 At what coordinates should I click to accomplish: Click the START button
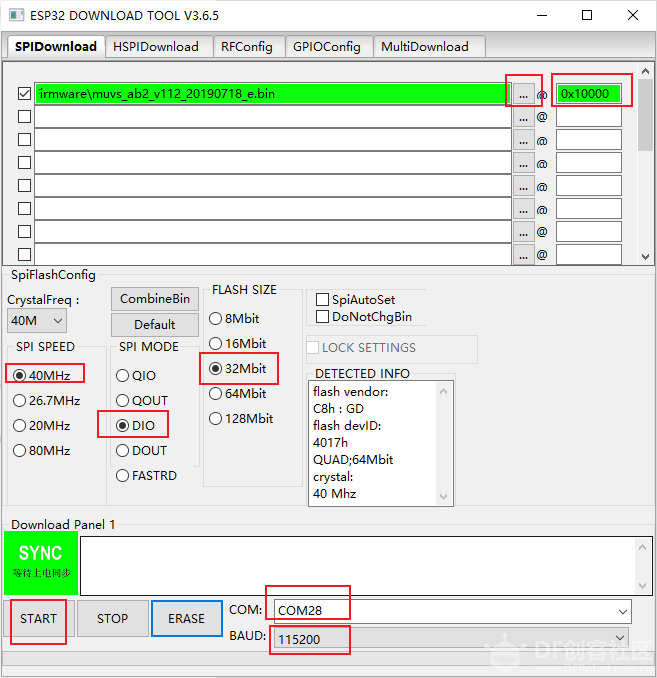point(38,619)
